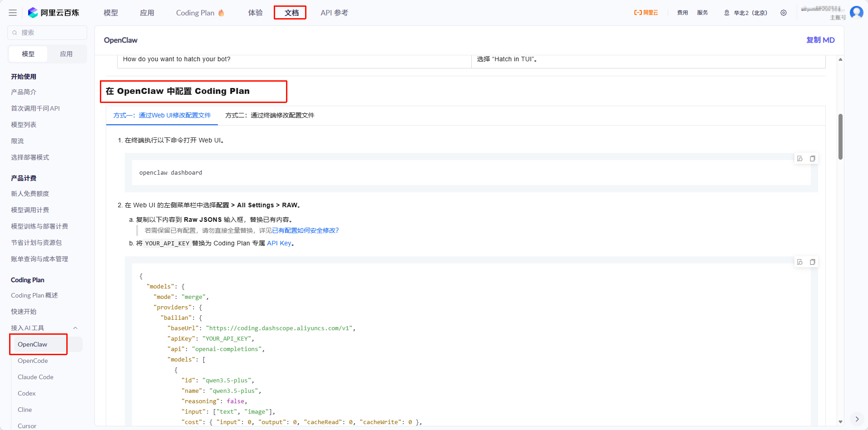This screenshot has height=430, width=868.
Task: Copy the openclaw dashboard command
Action: (x=813, y=159)
